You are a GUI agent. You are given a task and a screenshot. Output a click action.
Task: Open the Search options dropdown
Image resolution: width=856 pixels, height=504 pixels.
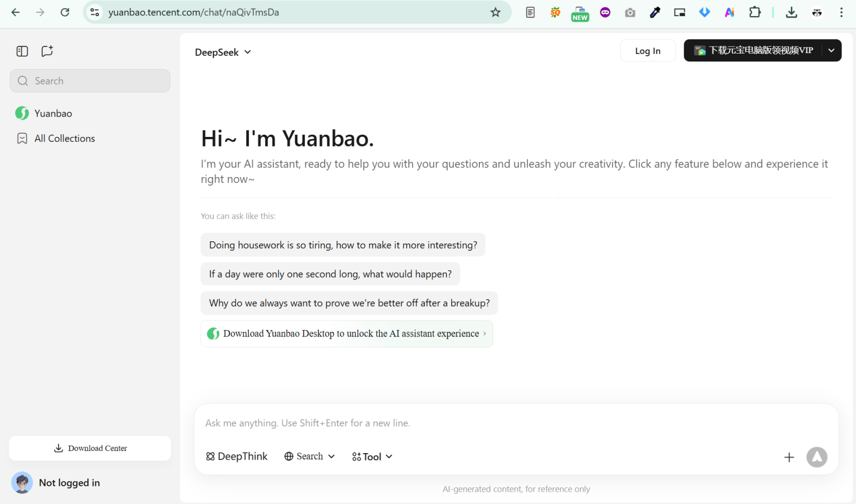point(310,456)
